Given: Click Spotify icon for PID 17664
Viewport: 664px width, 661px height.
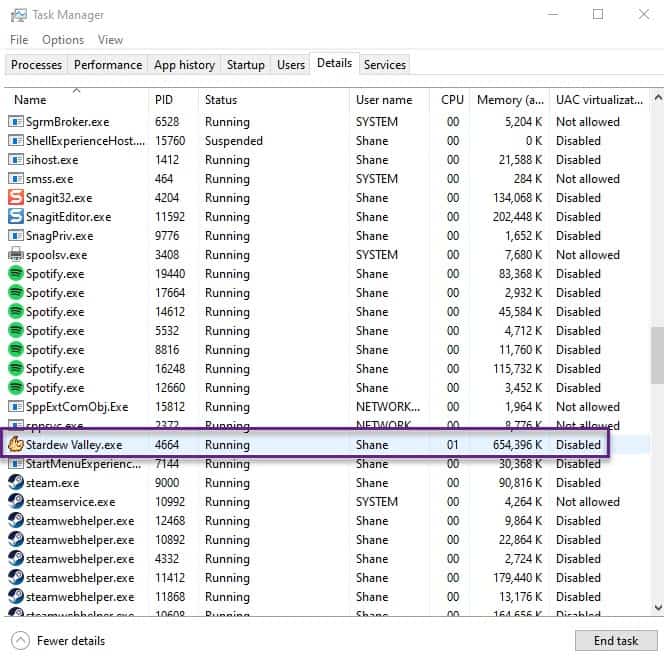Looking at the screenshot, I should pyautogui.click(x=16, y=293).
